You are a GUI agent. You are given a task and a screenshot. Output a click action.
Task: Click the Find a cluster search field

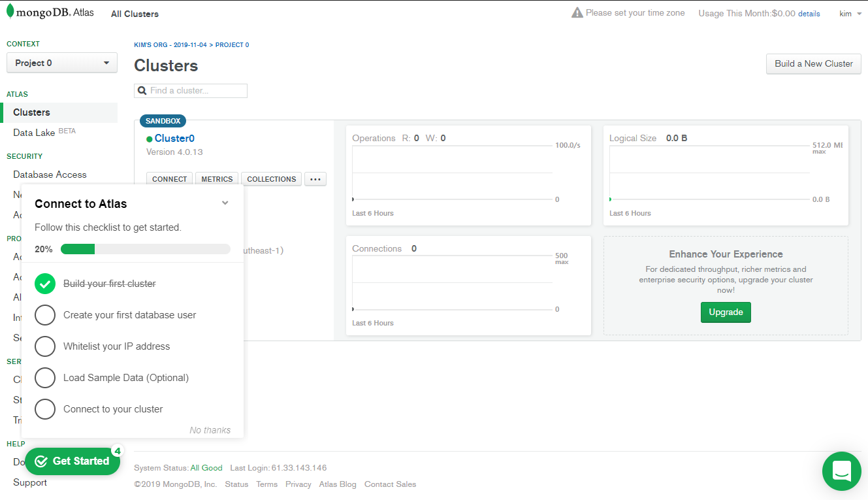pos(191,91)
